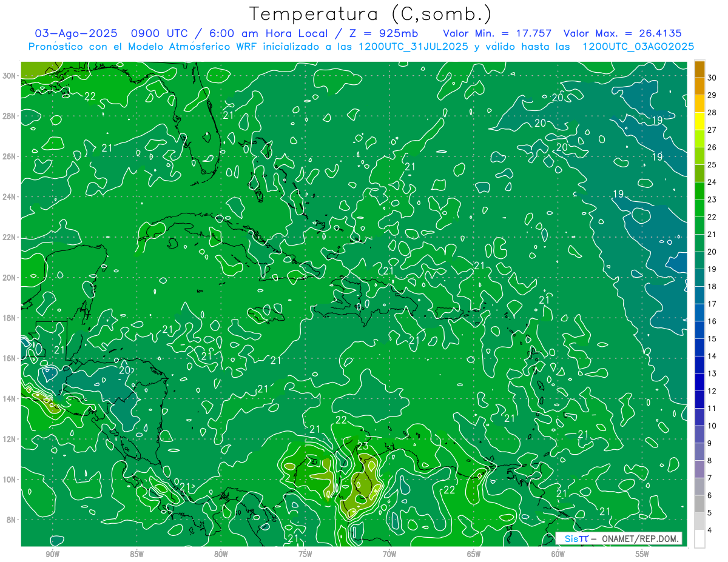Click the 55W longitude axis label

coord(642,554)
